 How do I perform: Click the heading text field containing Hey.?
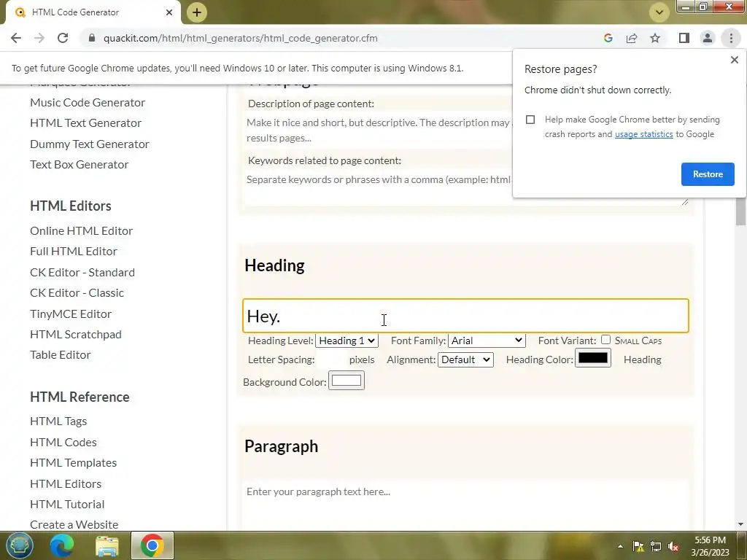[465, 316]
